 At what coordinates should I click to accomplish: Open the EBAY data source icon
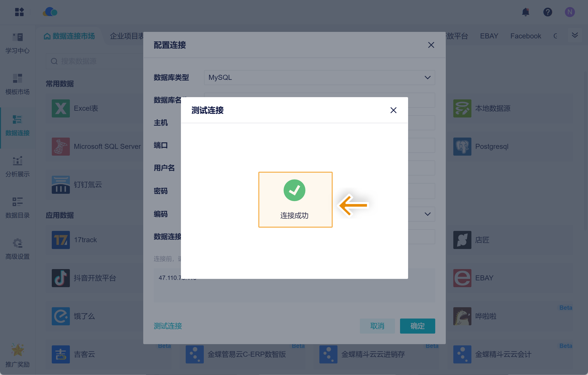coord(462,278)
